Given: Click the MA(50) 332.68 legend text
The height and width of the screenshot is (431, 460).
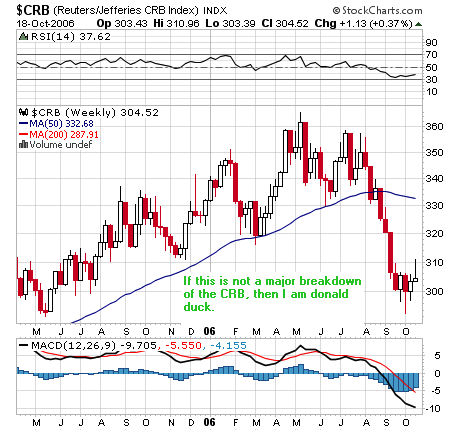Looking at the screenshot, I should (61, 124).
